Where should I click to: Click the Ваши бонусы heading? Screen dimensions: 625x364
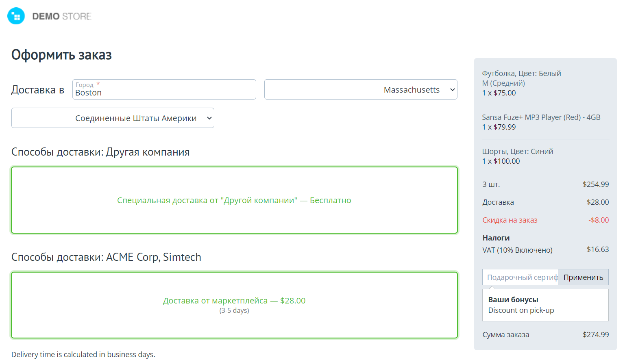coord(513,300)
